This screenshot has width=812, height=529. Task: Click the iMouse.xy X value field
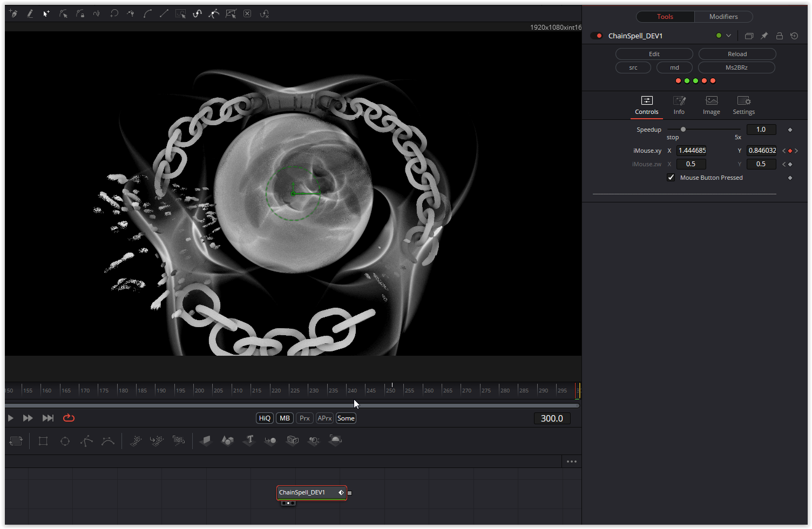point(692,151)
